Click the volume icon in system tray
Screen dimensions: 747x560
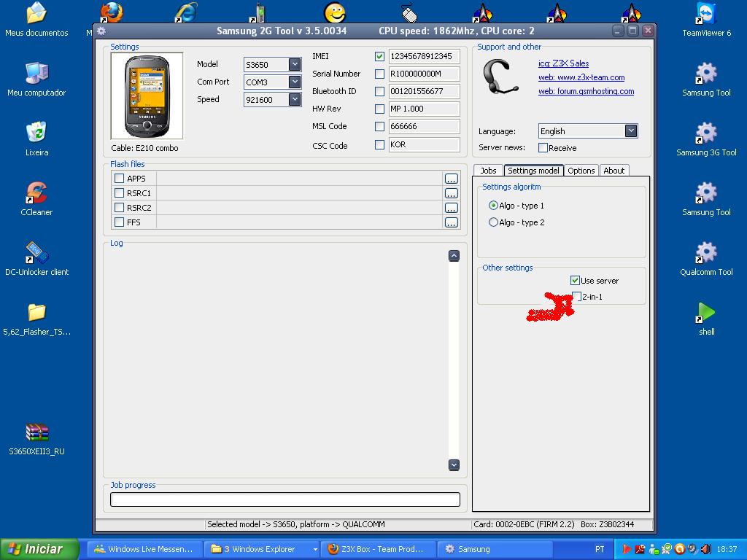pyautogui.click(x=706, y=549)
